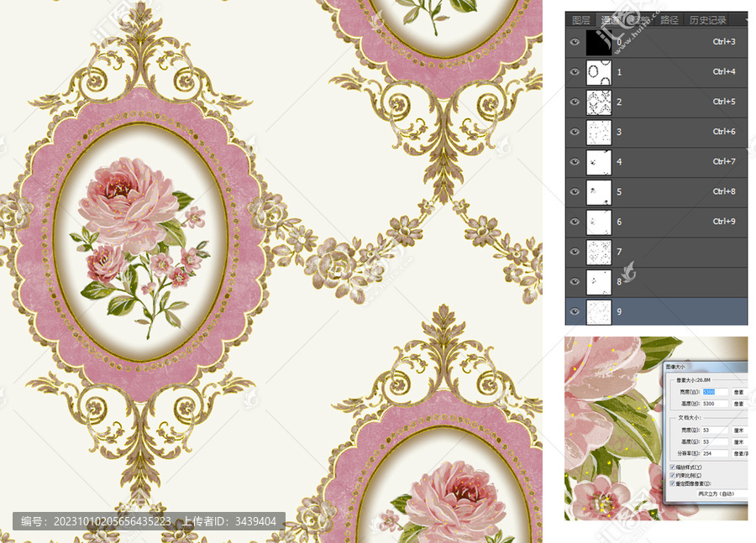Toggle the 缩放样式(Y) checkbox
756x543 pixels.
click(x=673, y=467)
